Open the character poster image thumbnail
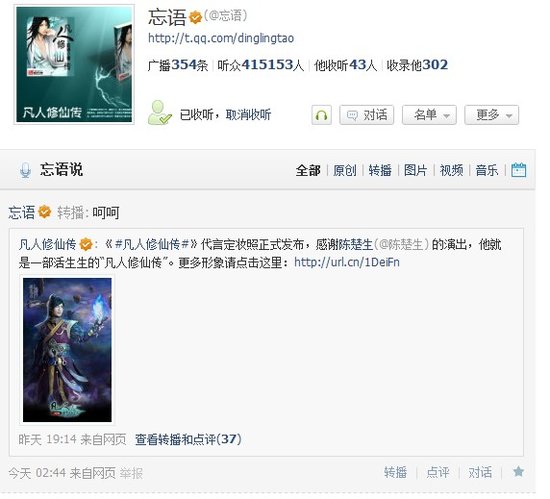This screenshot has height=499, width=550. pos(67,350)
